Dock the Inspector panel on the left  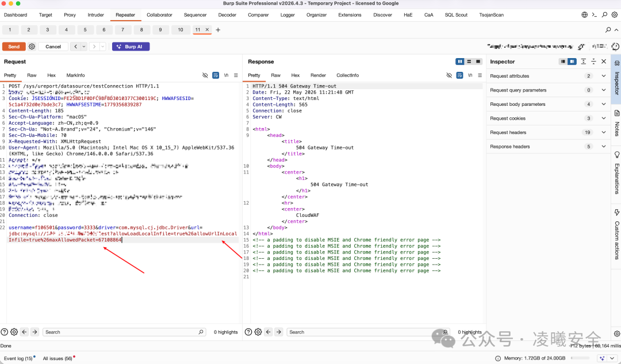563,62
